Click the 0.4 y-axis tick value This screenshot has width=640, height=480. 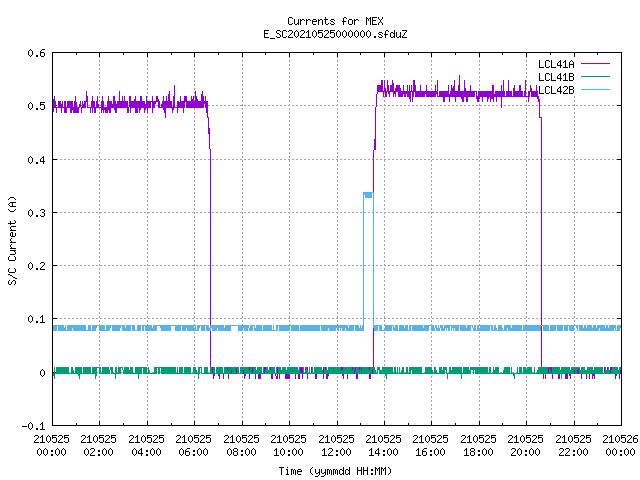(x=36, y=160)
